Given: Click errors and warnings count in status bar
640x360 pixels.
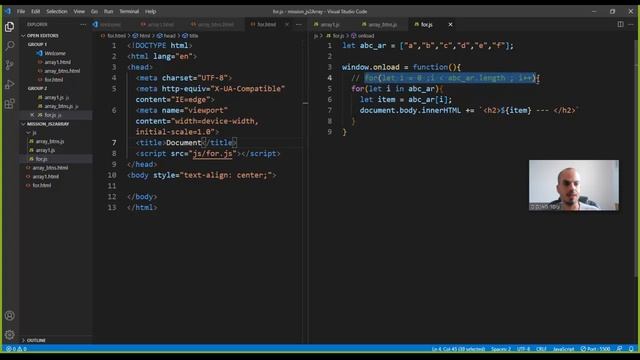Looking at the screenshot, I should coord(16,349).
